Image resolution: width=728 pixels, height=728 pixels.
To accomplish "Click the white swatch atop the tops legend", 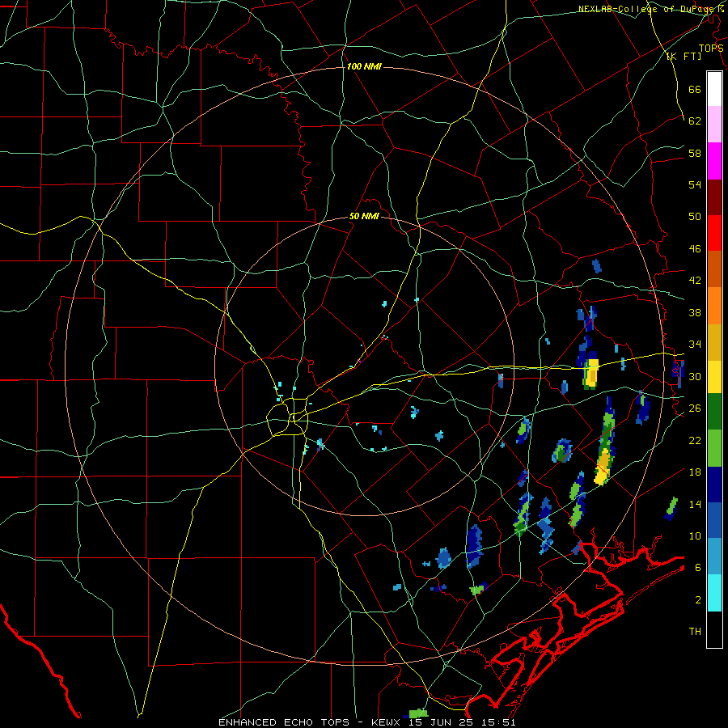I will point(714,89).
